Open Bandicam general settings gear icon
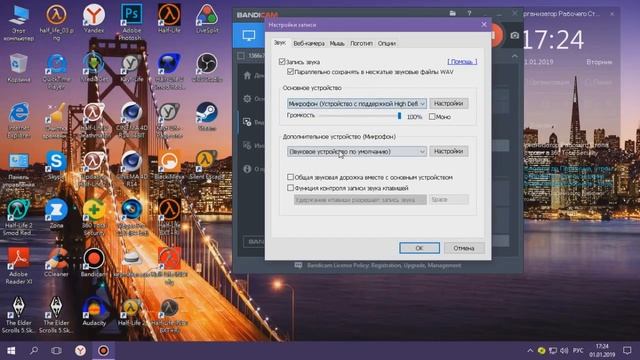The height and width of the screenshot is (360, 640). [247, 98]
